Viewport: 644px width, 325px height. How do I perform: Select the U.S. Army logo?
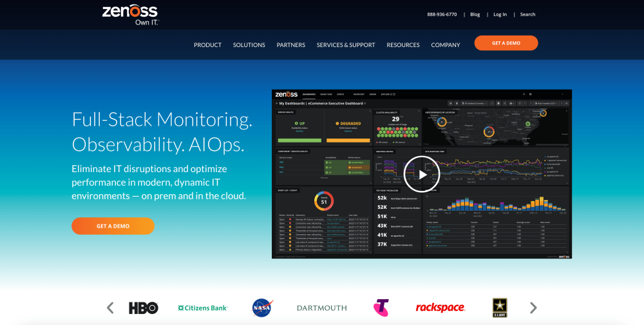501,308
